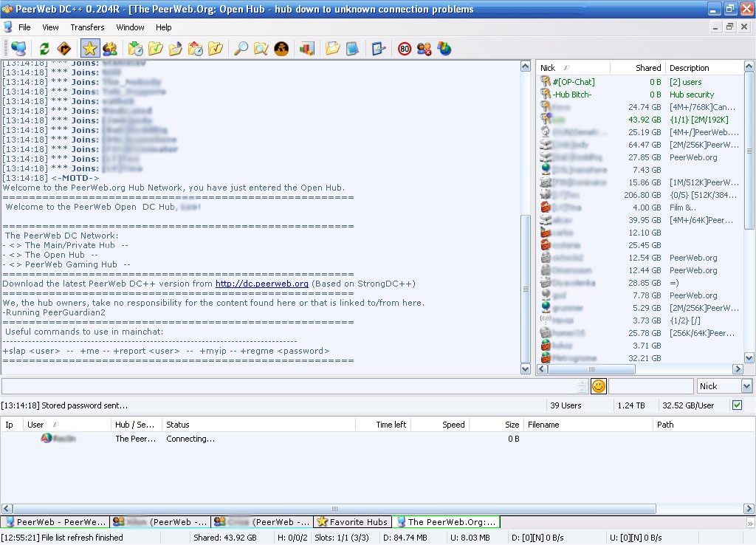The width and height of the screenshot is (756, 545).
Task: Click the orange Follow Redirect sign icon
Action: [63, 49]
